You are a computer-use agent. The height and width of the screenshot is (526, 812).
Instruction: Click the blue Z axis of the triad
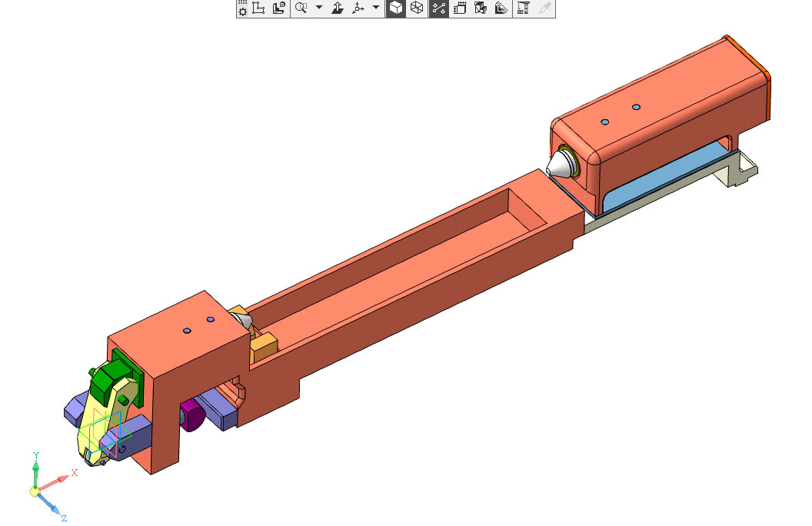pyautogui.click(x=49, y=504)
